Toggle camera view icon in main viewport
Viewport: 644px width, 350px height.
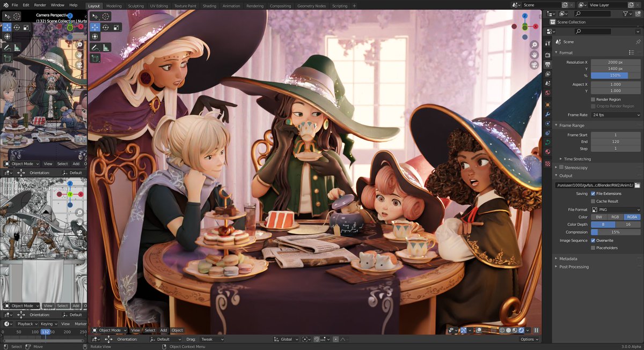point(535,65)
